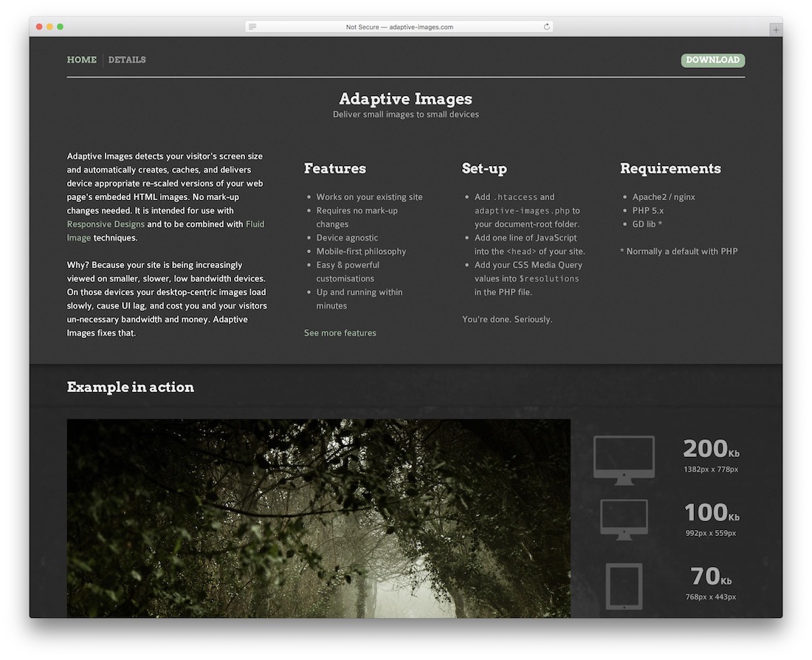
Task: Click the 'Example in action' heading
Action: point(131,387)
